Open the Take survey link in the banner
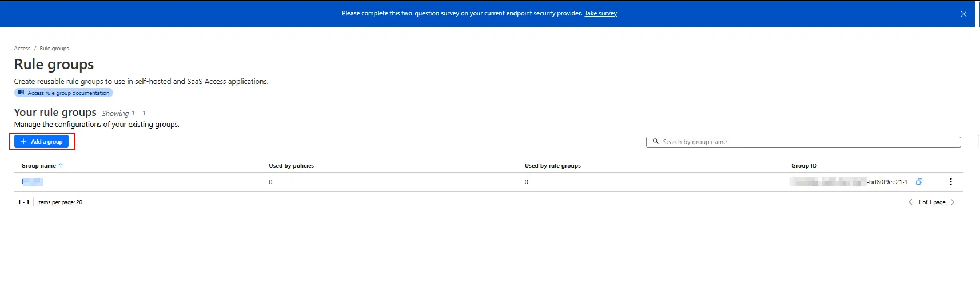The height and width of the screenshot is (283, 980). tap(600, 13)
